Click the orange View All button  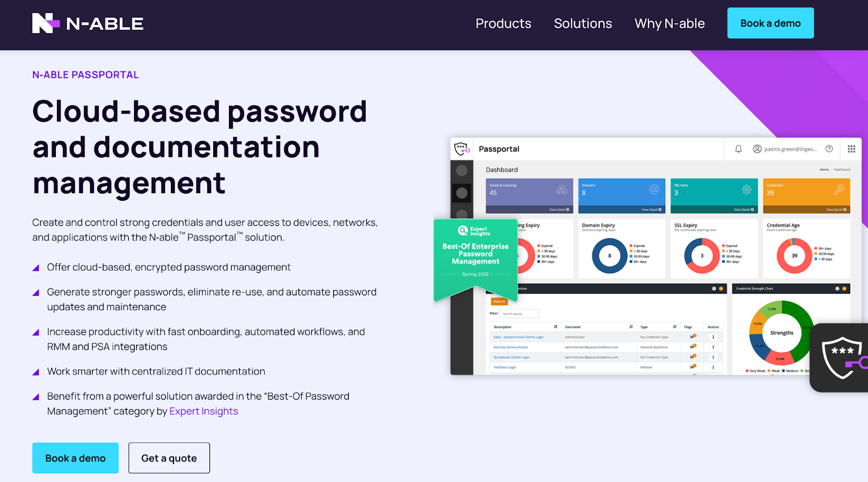pyautogui.click(x=499, y=301)
